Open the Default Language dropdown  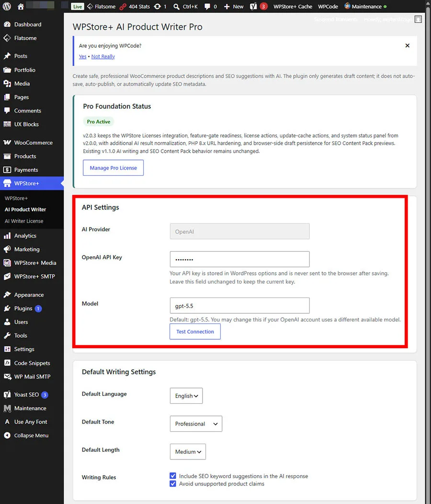[186, 396]
